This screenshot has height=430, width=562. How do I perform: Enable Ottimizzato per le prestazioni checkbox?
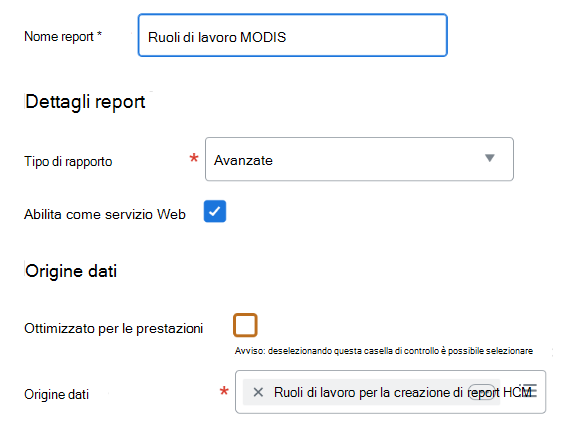(245, 325)
